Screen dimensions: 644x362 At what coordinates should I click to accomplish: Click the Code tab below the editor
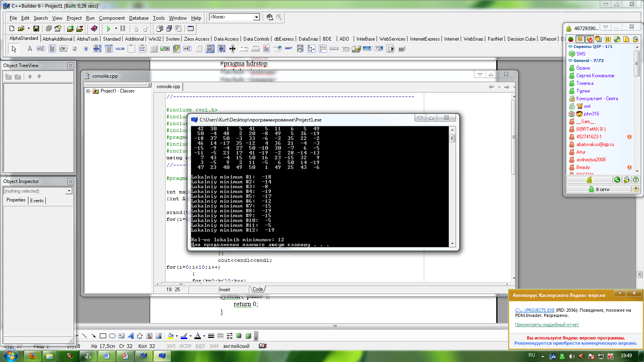[x=258, y=289]
